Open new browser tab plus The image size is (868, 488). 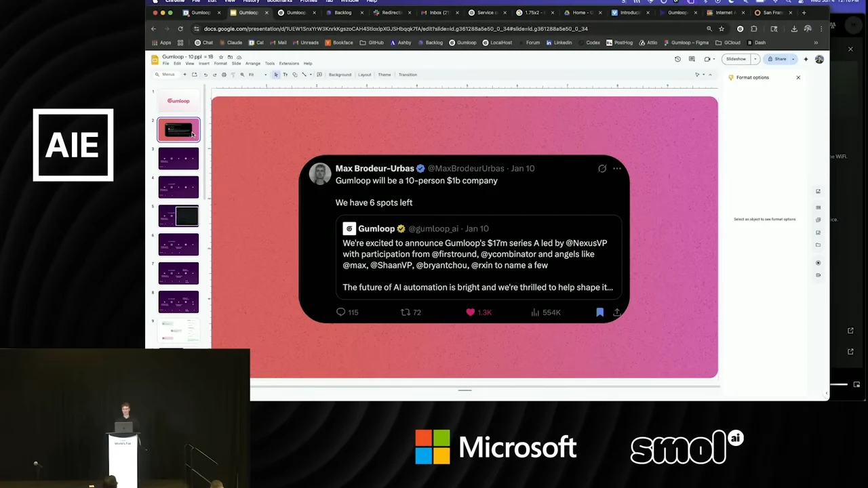[x=804, y=12]
